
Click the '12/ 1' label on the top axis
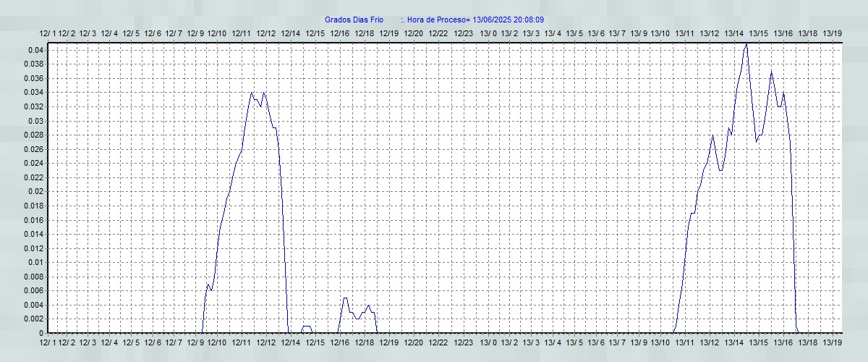tap(47, 33)
